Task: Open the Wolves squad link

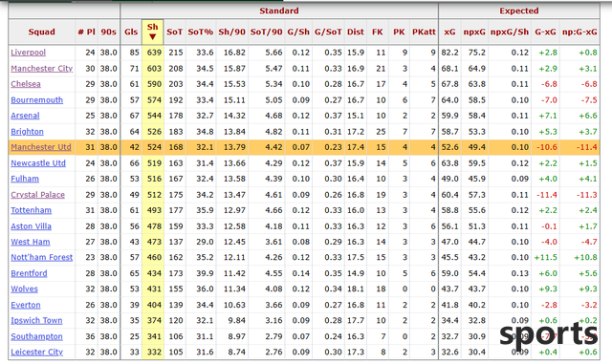Action: (x=24, y=289)
